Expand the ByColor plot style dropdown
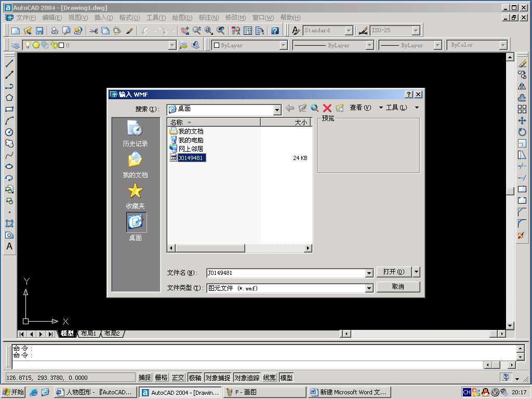This screenshot has height=399, width=532. click(503, 45)
